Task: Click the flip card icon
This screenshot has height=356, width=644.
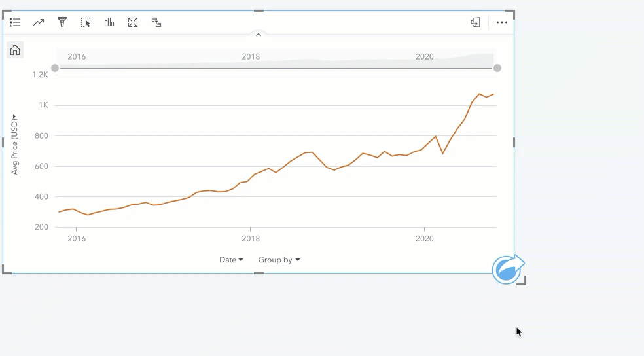Action: 476,22
